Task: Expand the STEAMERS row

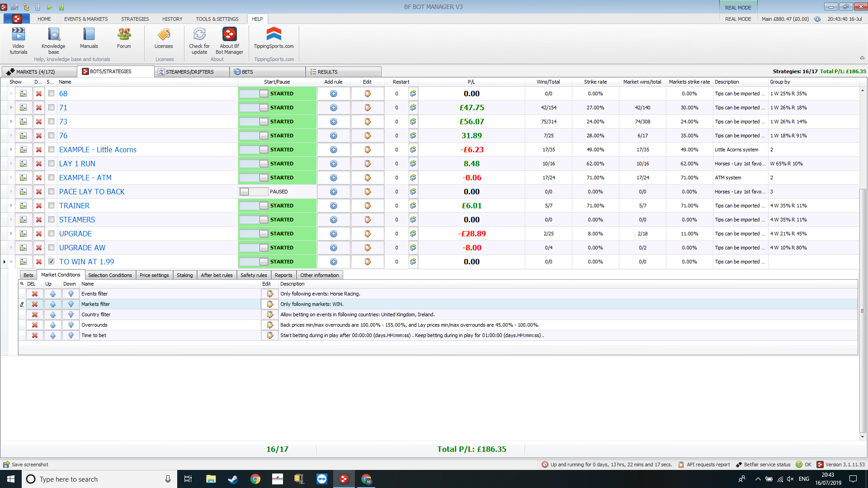Action: tap(11, 220)
